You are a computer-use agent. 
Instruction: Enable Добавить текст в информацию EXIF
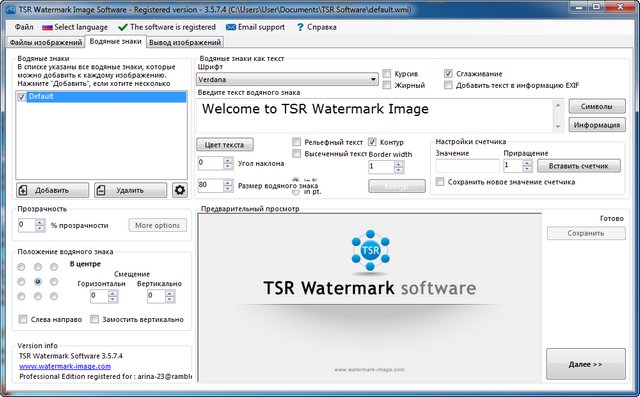(448, 85)
